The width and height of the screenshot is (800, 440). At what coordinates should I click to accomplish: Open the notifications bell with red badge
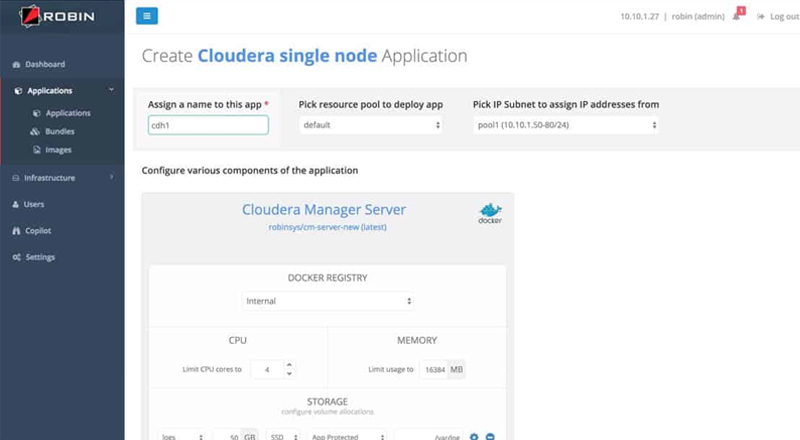click(x=738, y=14)
